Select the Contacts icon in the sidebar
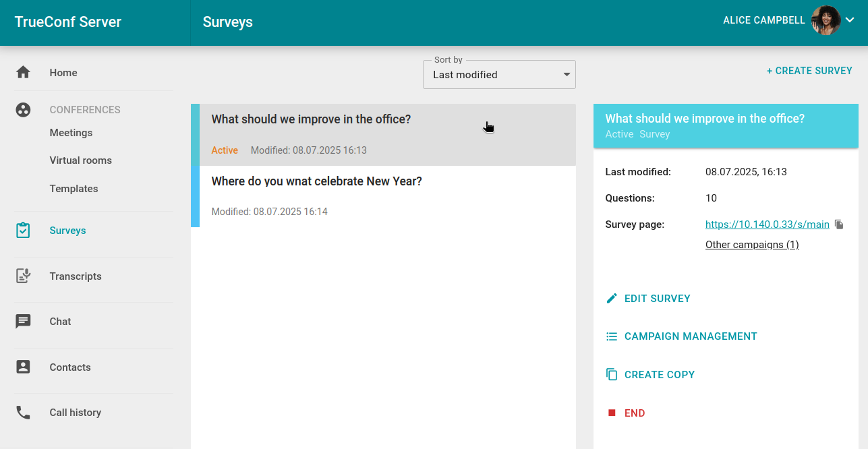Screen dimensions: 868x449 point(23,367)
